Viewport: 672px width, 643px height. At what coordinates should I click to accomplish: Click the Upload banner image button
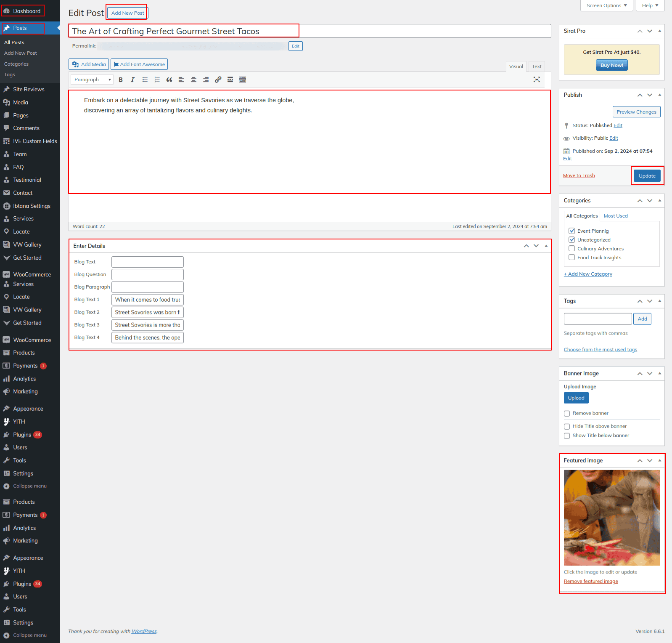tap(576, 398)
